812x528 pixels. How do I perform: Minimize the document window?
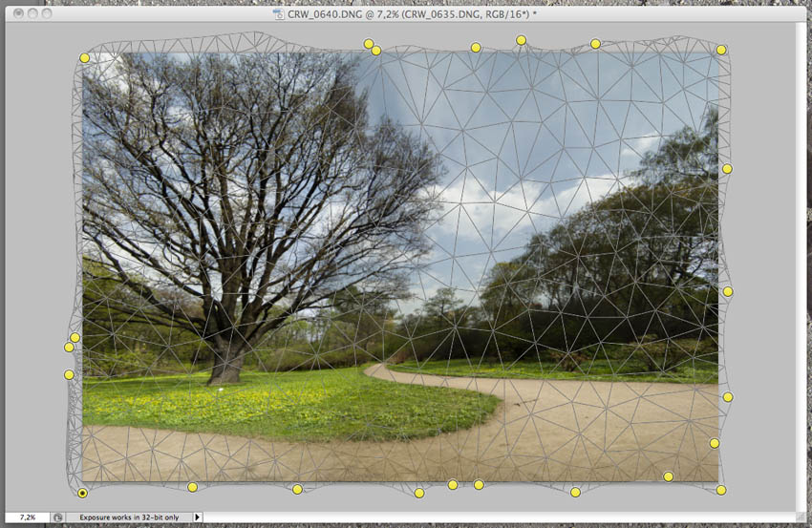coord(32,13)
